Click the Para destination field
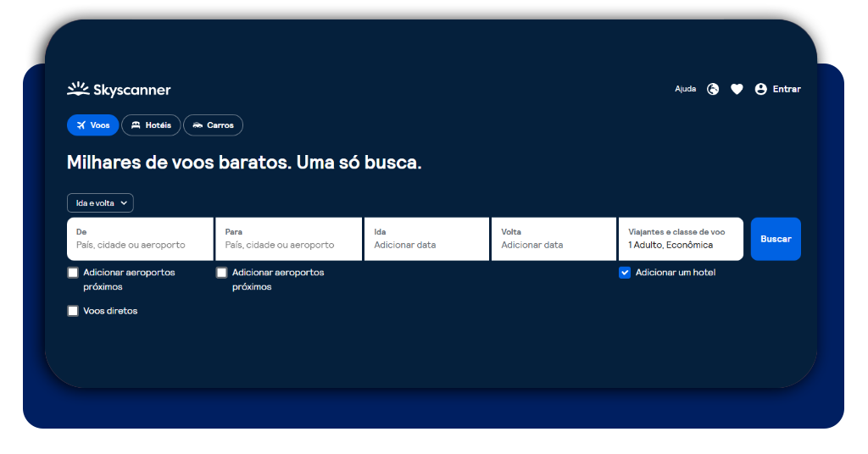 point(289,239)
